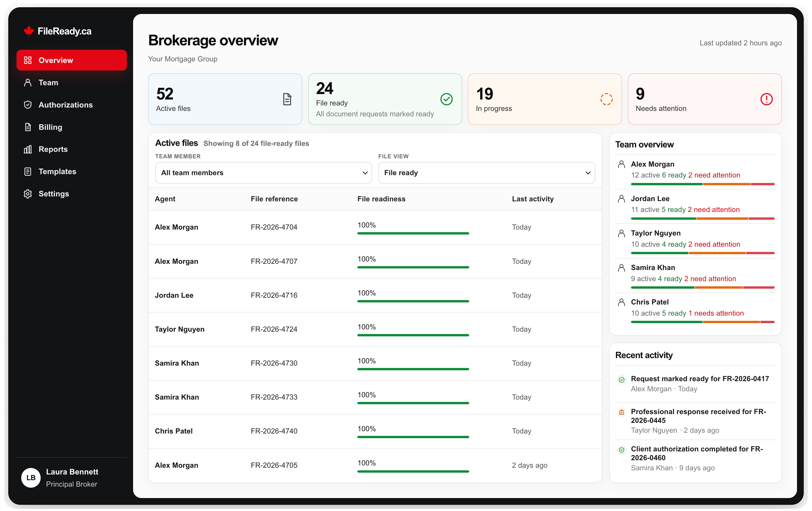Click 'Professional response received for FR-2026-0445' entry
The height and width of the screenshot is (511, 812).
696,421
